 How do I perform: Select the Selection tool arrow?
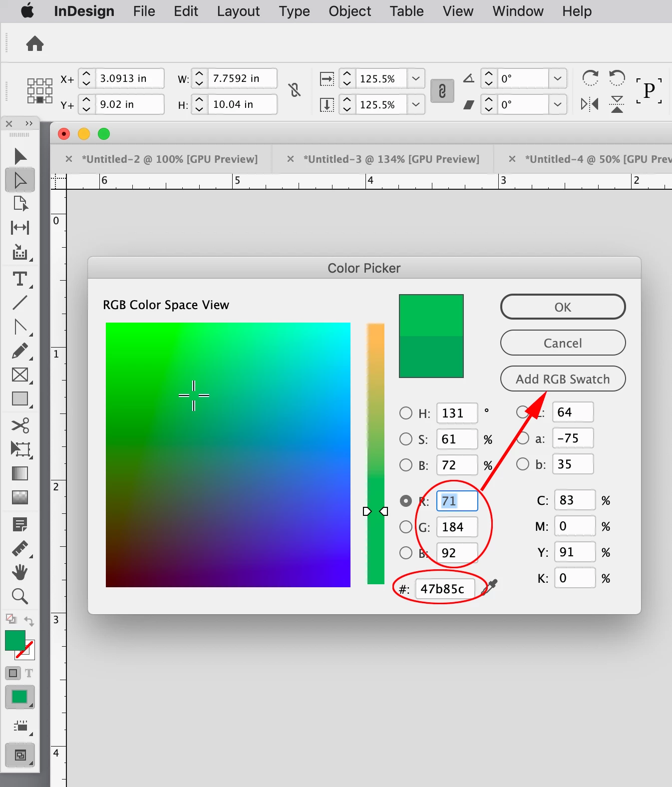coord(20,156)
